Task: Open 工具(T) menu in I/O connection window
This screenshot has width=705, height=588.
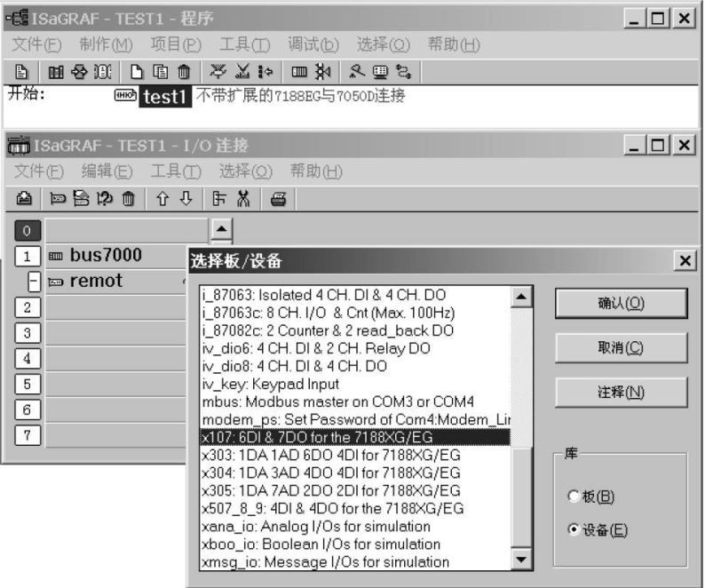Action: click(x=176, y=171)
